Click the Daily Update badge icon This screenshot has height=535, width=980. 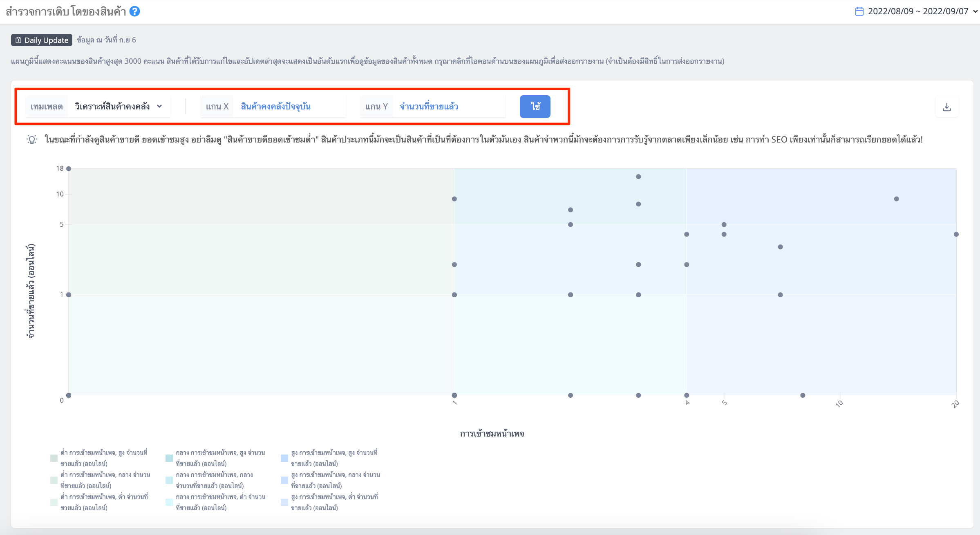18,40
